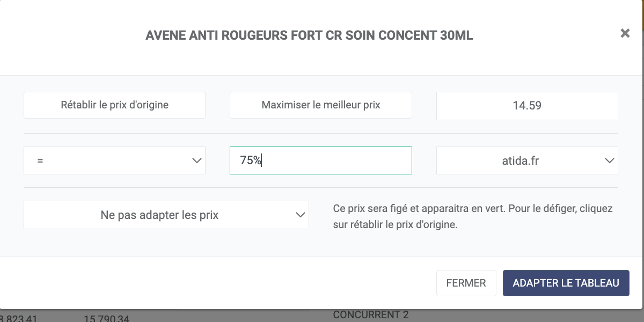Expand the atida.fr competitor selector
Image resolution: width=644 pixels, height=322 pixels.
click(x=526, y=160)
